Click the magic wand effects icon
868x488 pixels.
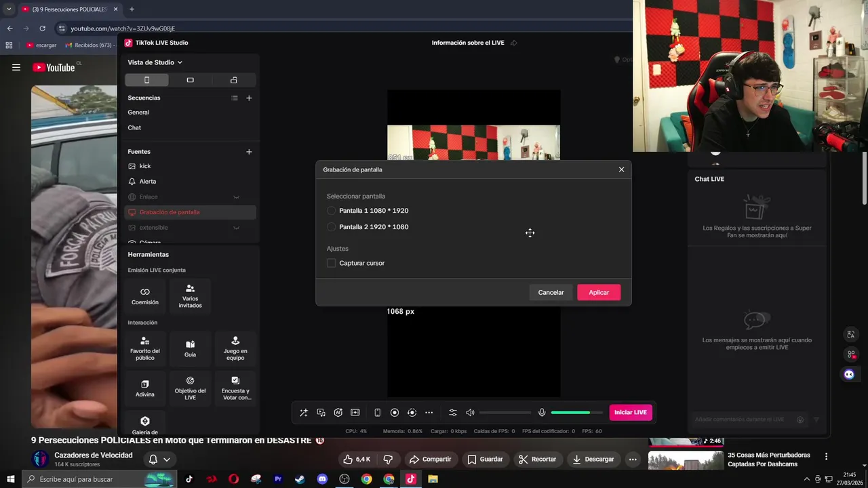point(303,413)
